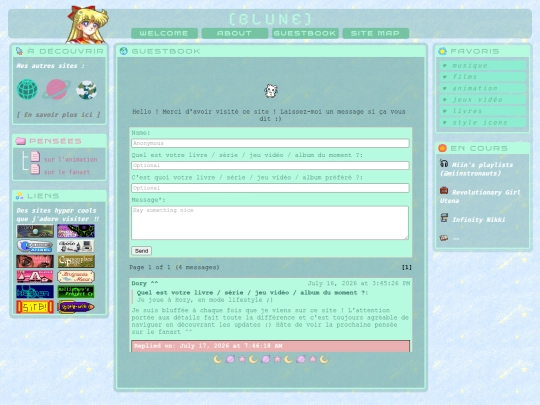Open the Earth planet site icon

click(x=86, y=90)
